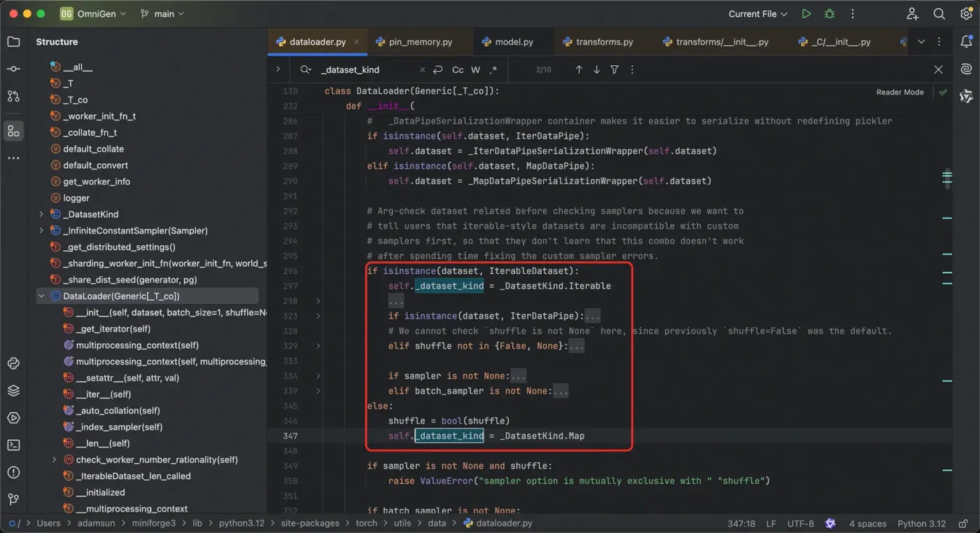The height and width of the screenshot is (533, 980).
Task: Open IDE settings gear
Action: pyautogui.click(x=966, y=14)
